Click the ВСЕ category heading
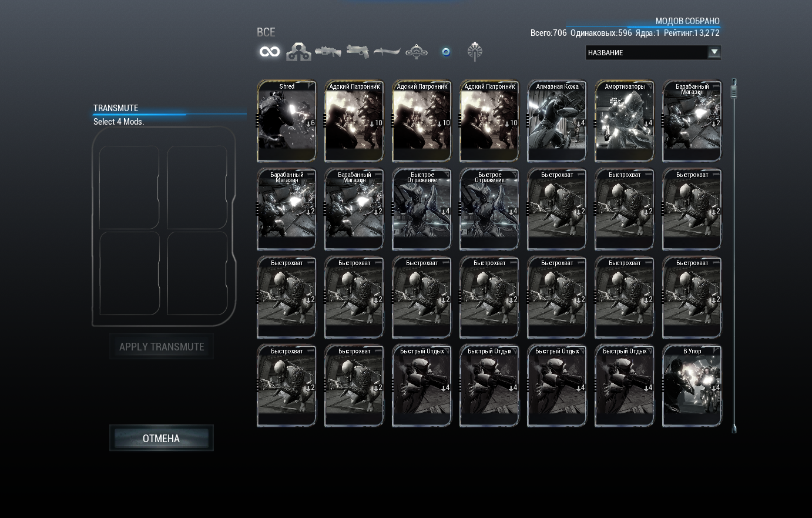The width and height of the screenshot is (812, 518). pyautogui.click(x=266, y=32)
